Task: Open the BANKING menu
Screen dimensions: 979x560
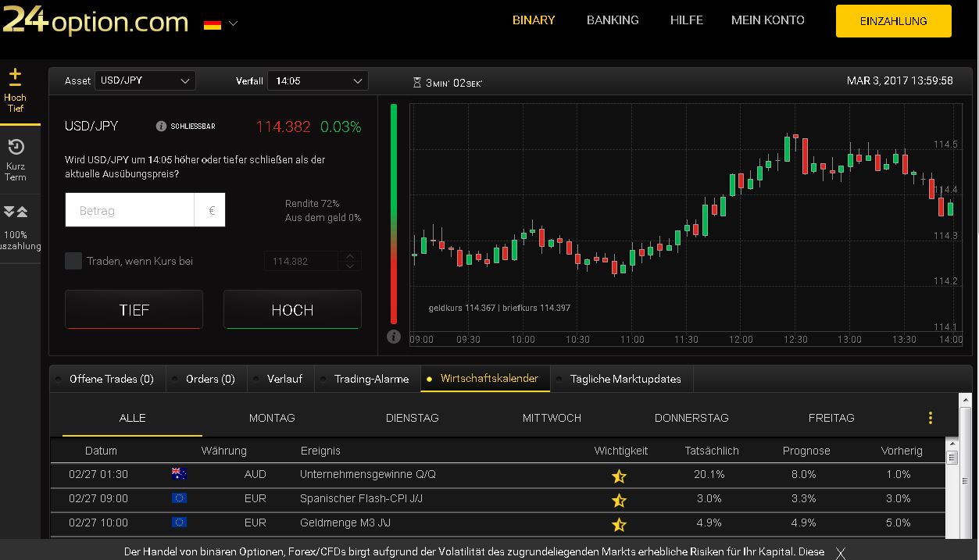Action: pyautogui.click(x=613, y=20)
